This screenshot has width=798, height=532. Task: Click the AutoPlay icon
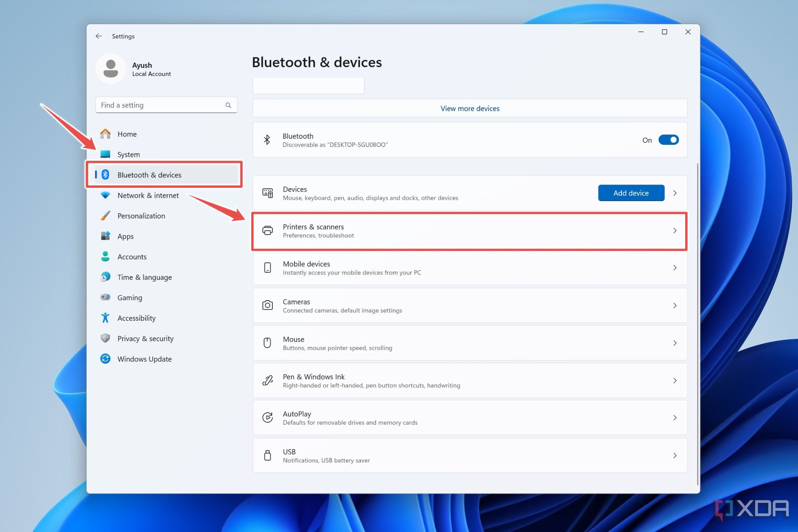pos(268,418)
